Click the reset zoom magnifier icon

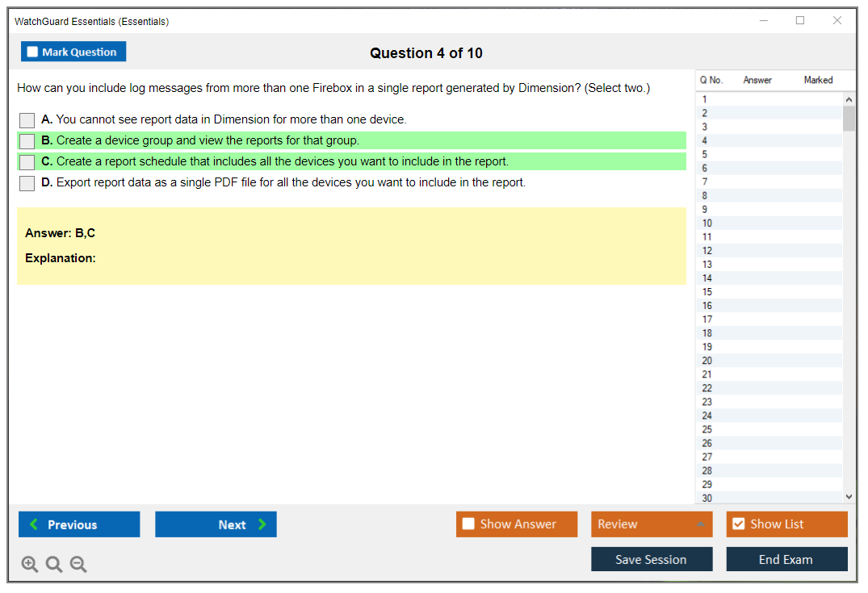coord(54,565)
